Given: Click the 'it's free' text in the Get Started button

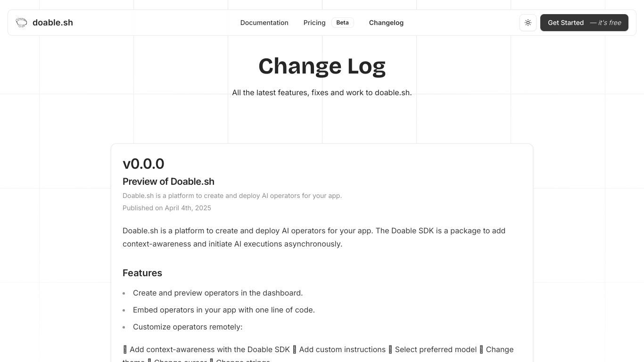Looking at the screenshot, I should pos(605,23).
